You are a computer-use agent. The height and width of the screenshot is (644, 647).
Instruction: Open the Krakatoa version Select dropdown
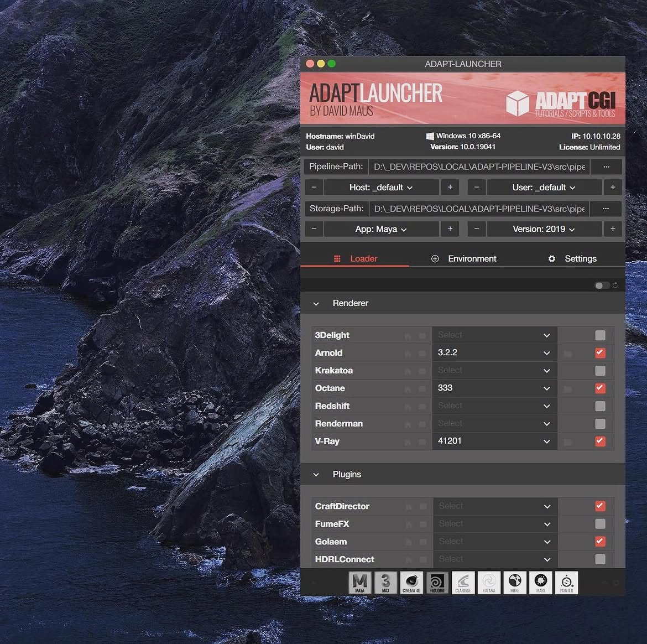(x=494, y=371)
